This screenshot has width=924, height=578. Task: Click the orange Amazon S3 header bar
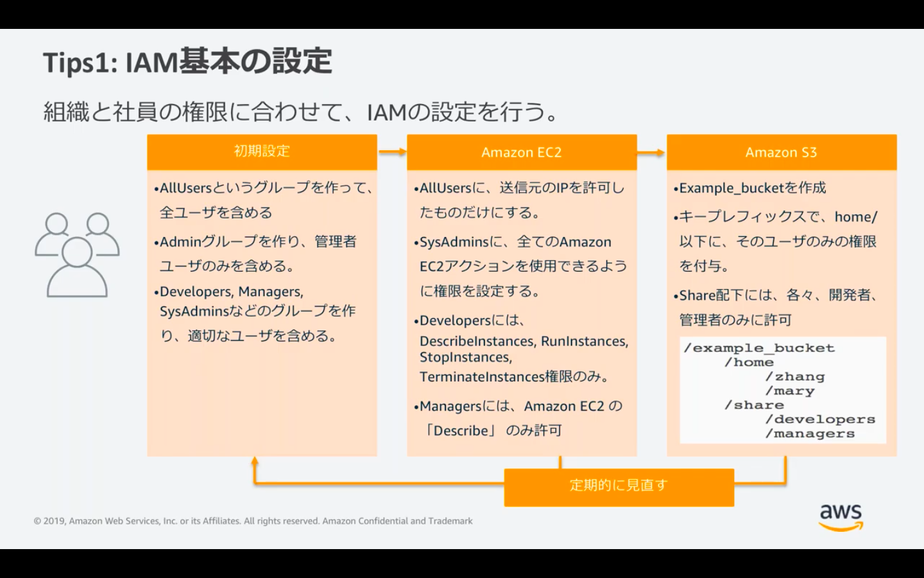781,152
